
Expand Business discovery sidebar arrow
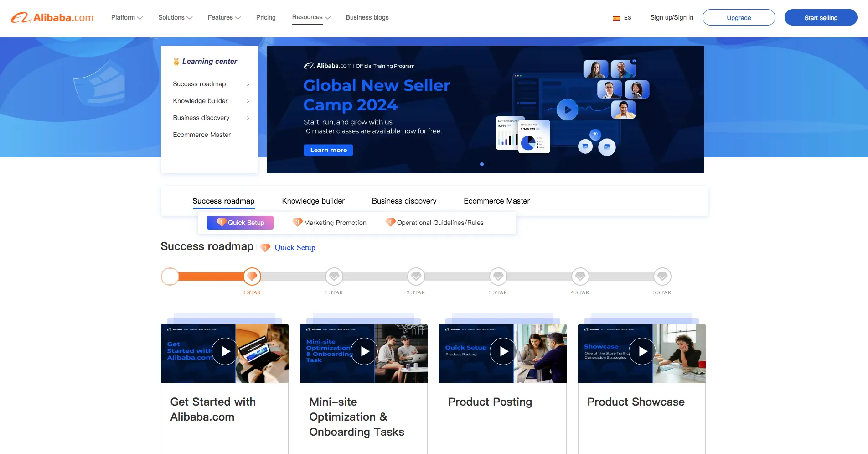248,118
